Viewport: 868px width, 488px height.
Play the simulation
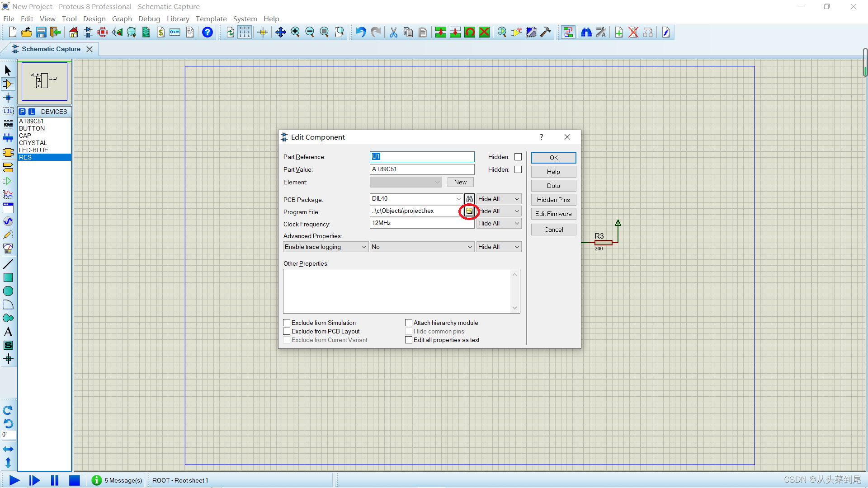point(14,480)
